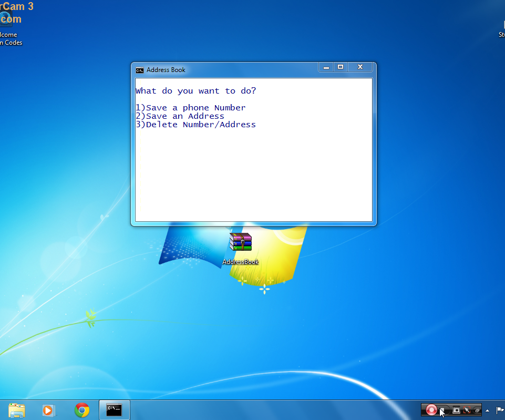Click the red Record button on the recorder toolbar

click(x=431, y=409)
